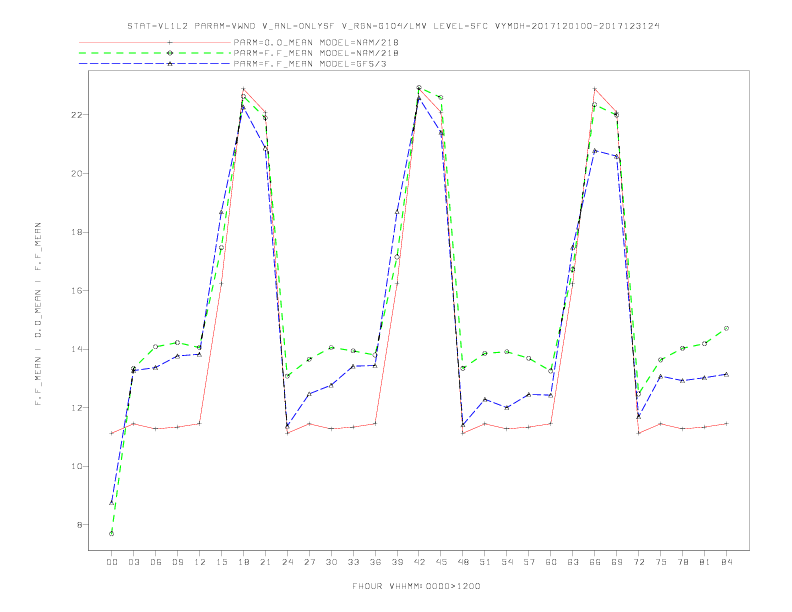Screen dimensions: 792x612
Task: Click x-axis tick label 54
Action: coord(507,562)
